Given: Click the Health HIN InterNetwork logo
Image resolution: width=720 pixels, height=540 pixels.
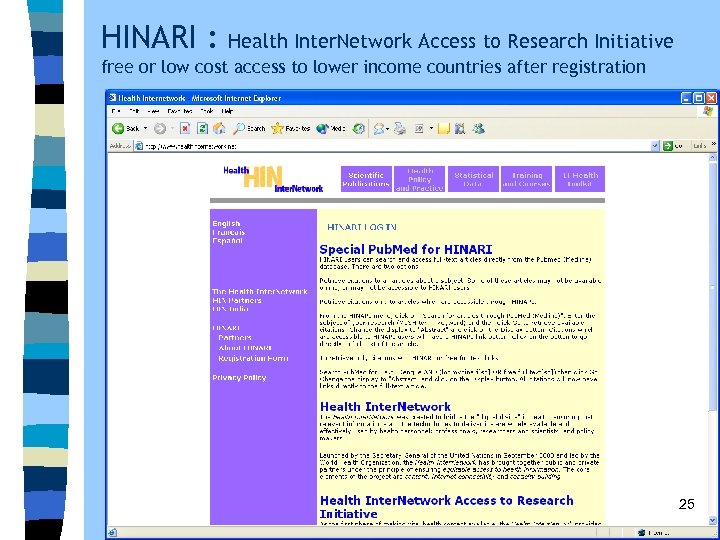Looking at the screenshot, I should pyautogui.click(x=273, y=179).
